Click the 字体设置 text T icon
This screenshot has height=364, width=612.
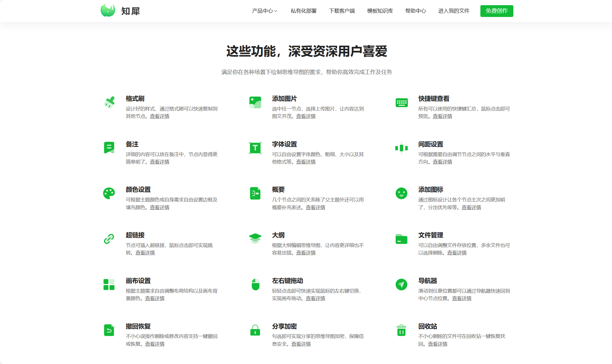point(255,148)
